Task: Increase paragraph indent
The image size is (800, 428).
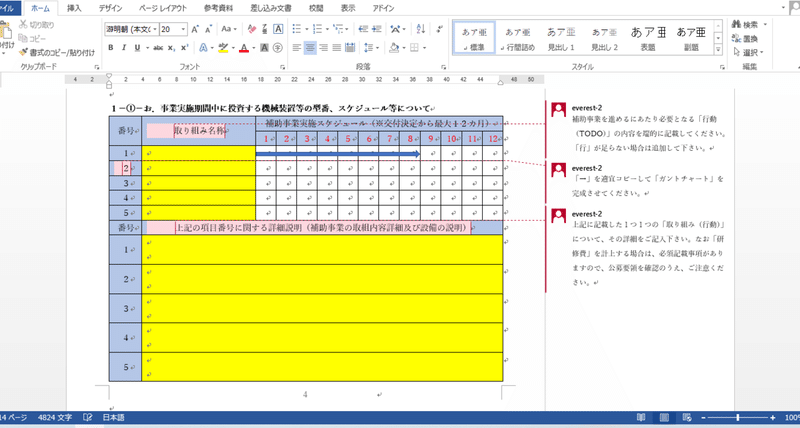Action: click(377, 29)
